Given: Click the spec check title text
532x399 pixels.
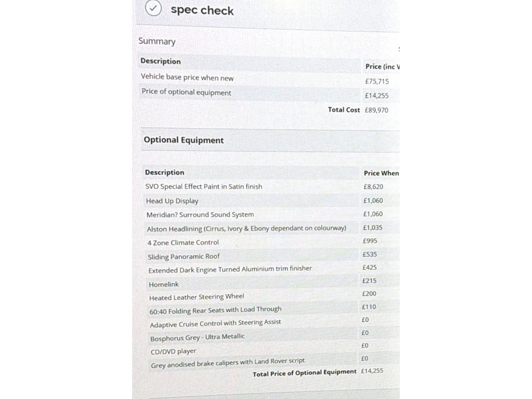Looking at the screenshot, I should click(202, 10).
